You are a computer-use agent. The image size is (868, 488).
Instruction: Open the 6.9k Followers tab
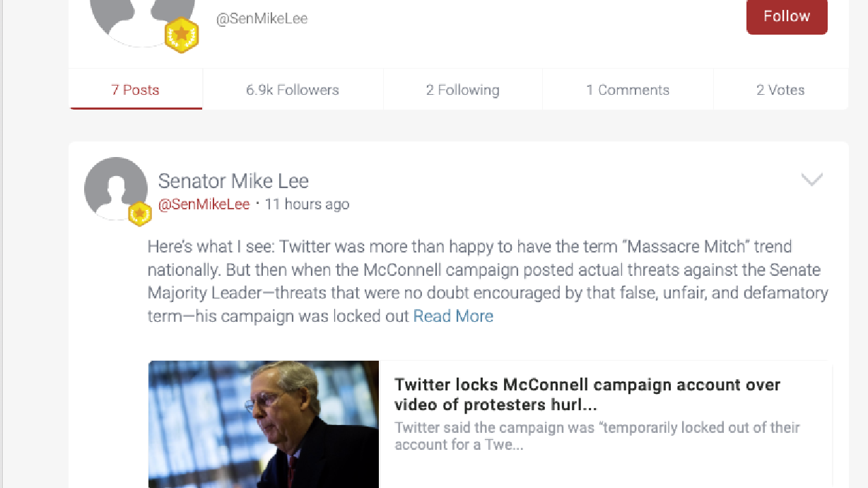(x=292, y=89)
